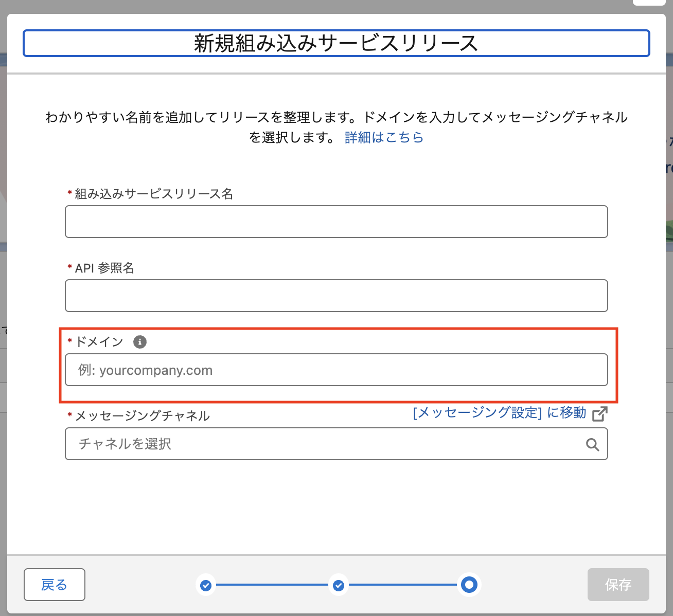Click the 組み込みサービスリリース名 input field

click(336, 222)
